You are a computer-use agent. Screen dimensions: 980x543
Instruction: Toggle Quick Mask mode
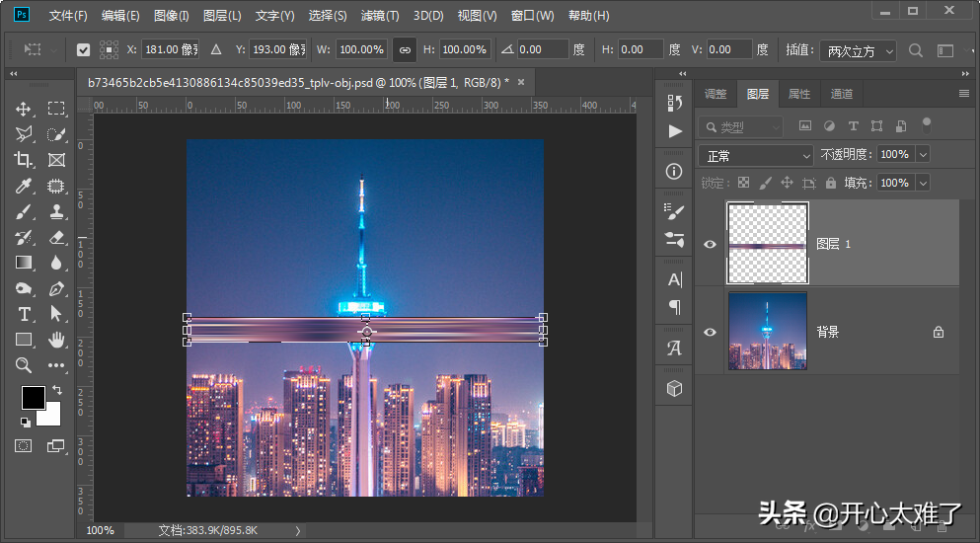(23, 446)
